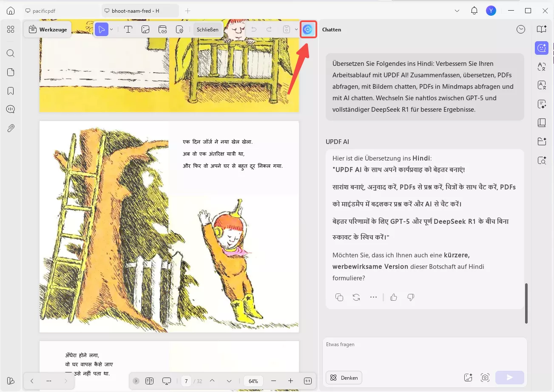Open the Werkzeuge tools menu
The image size is (554, 392).
tap(48, 29)
